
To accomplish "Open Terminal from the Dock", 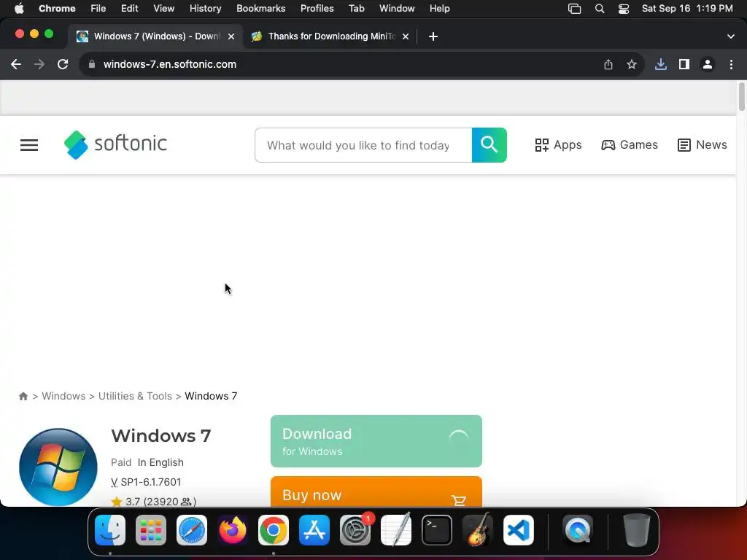I will click(437, 530).
